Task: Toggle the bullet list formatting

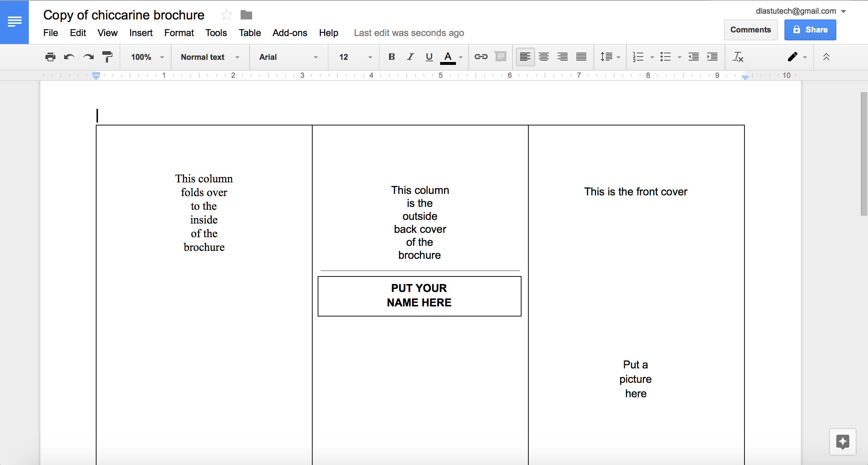Action: point(666,57)
